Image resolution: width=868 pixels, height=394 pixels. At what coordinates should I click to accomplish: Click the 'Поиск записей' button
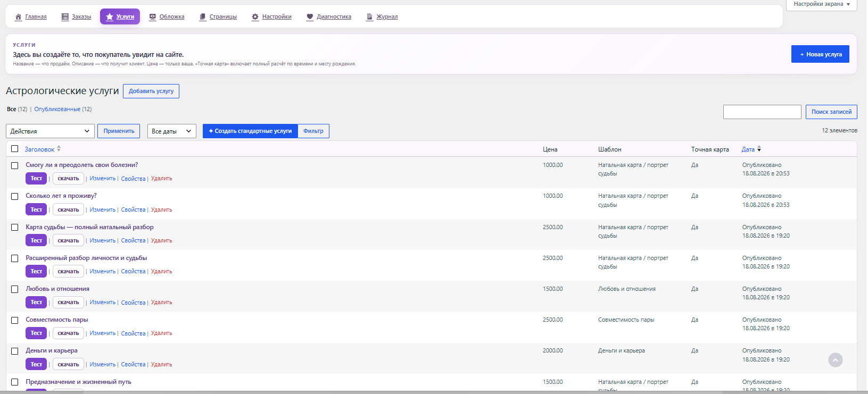coord(831,112)
